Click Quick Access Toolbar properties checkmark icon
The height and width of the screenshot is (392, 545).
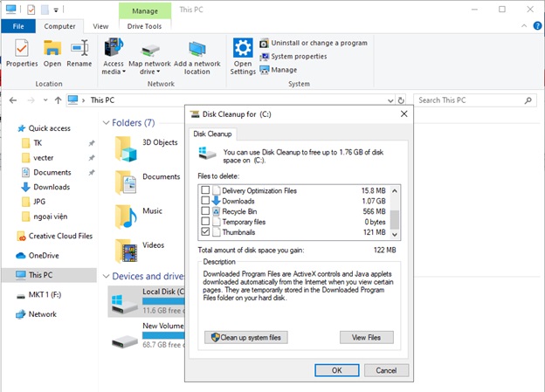[31, 10]
